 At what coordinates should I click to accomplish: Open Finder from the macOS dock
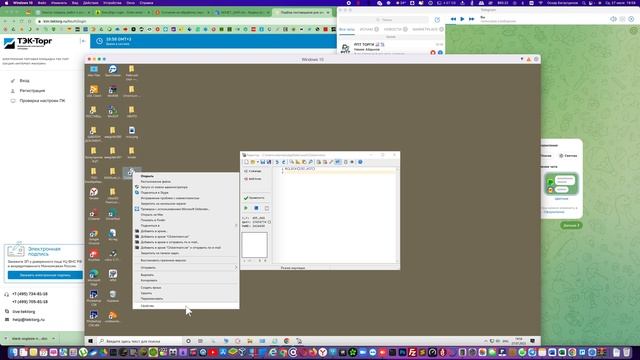click(x=14, y=352)
